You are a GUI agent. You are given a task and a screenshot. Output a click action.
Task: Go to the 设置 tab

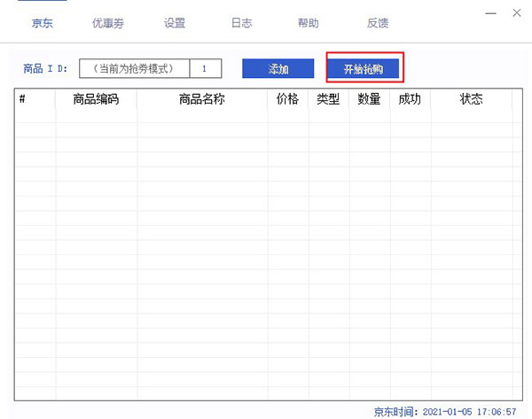pos(175,23)
